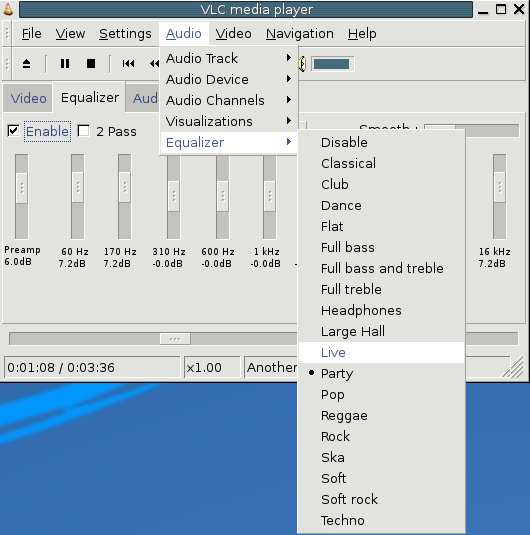This screenshot has width=530, height=535.
Task: Switch to the partially hidden Audio tab
Action: (143, 98)
